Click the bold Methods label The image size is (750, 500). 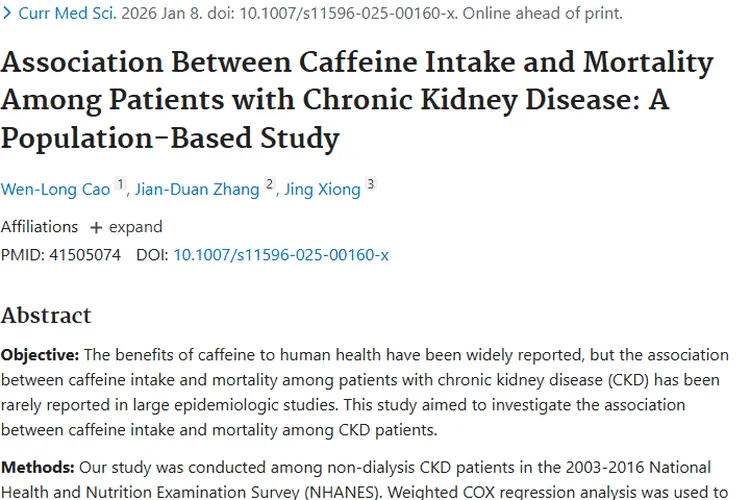click(x=37, y=467)
